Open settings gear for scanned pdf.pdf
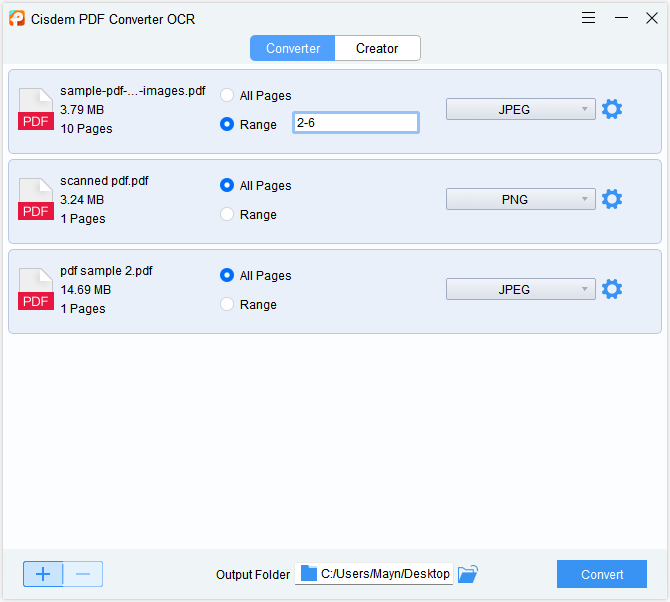 (612, 200)
